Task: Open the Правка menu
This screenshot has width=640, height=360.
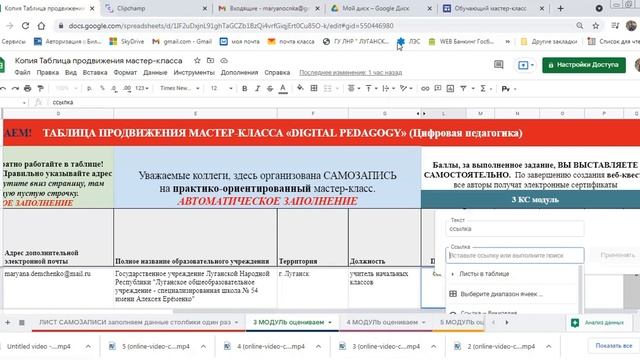Action: pyautogui.click(x=48, y=73)
